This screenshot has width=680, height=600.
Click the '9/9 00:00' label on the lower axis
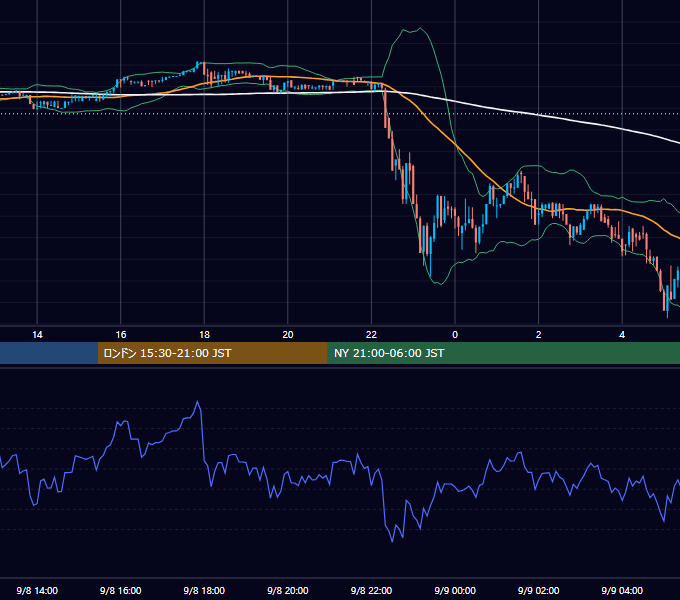455,590
